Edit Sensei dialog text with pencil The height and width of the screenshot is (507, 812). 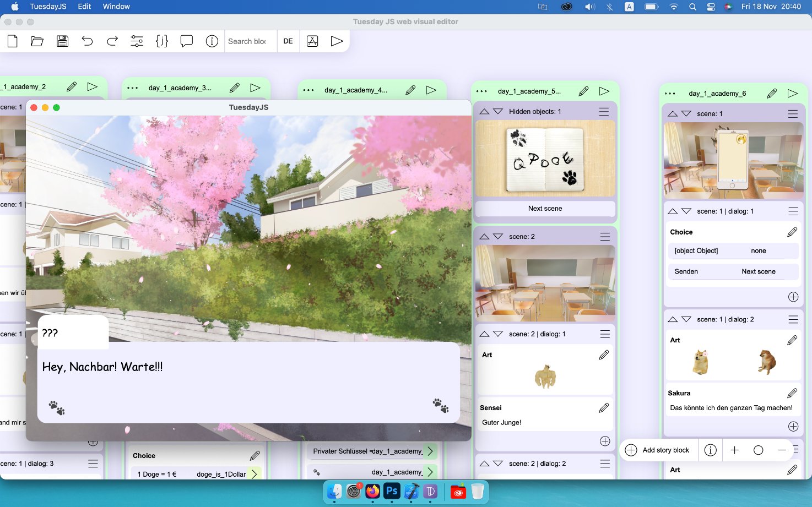coord(604,408)
